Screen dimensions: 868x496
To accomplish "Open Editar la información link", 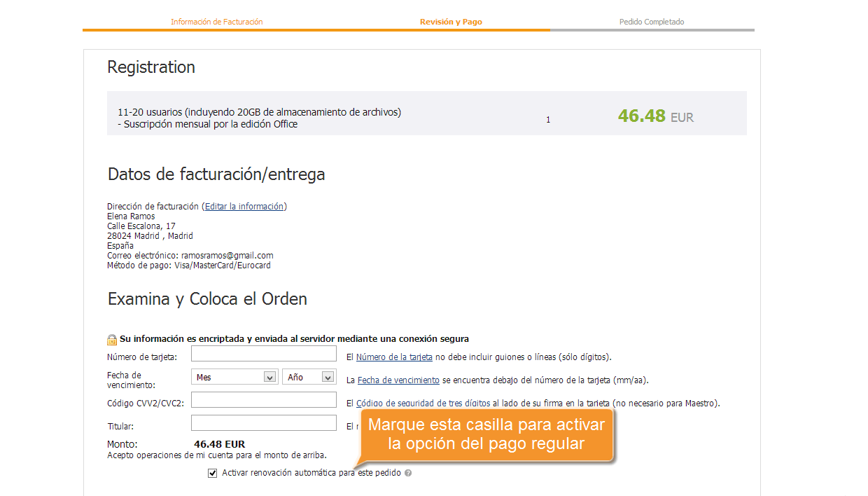I will [244, 207].
